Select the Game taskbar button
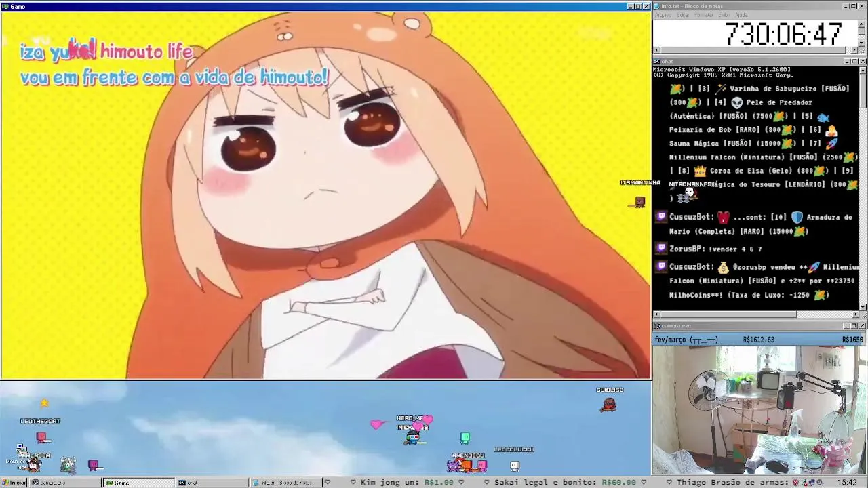Viewport: 868px width, 488px height. (139, 483)
